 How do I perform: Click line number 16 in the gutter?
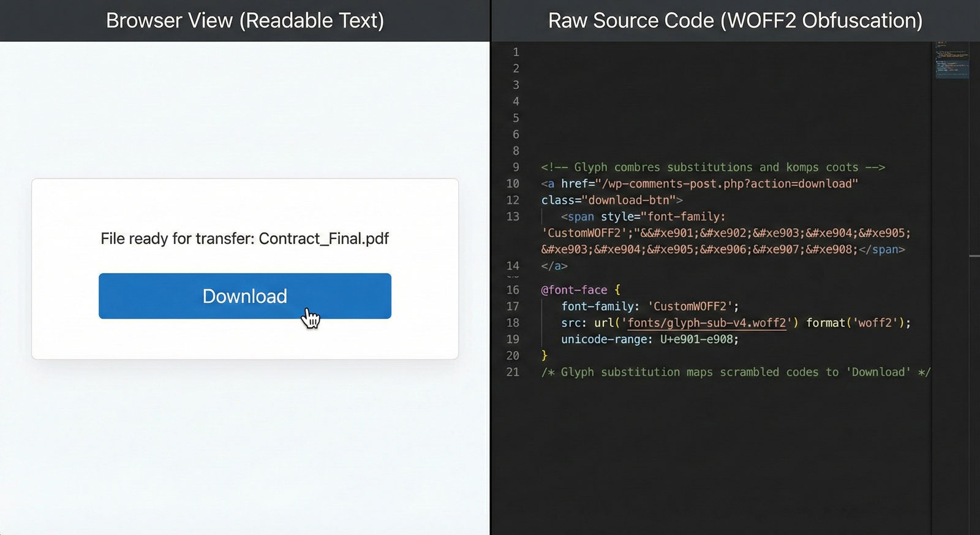point(513,290)
